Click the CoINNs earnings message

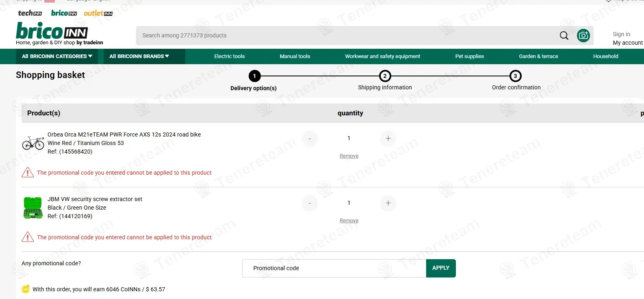pos(99,289)
